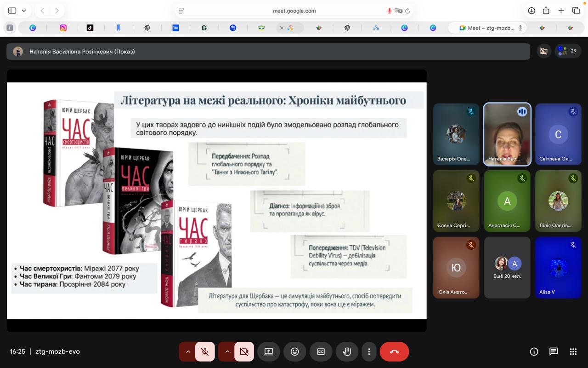588x368 pixels.
Task: Click the red leave call button
Action: point(394,351)
